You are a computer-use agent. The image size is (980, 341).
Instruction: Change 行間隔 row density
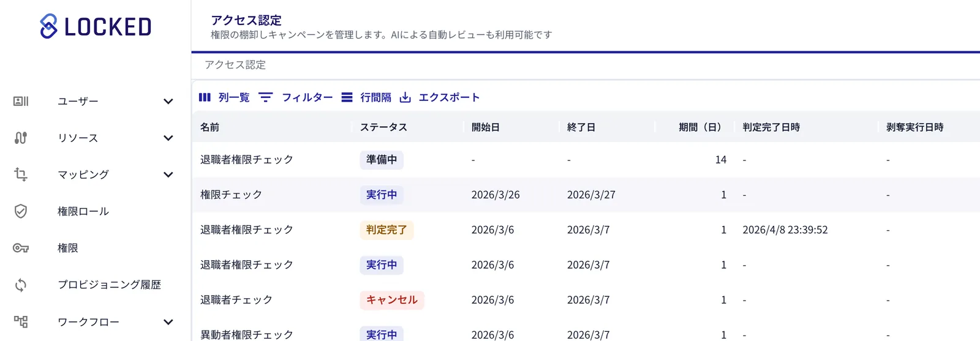click(x=366, y=97)
